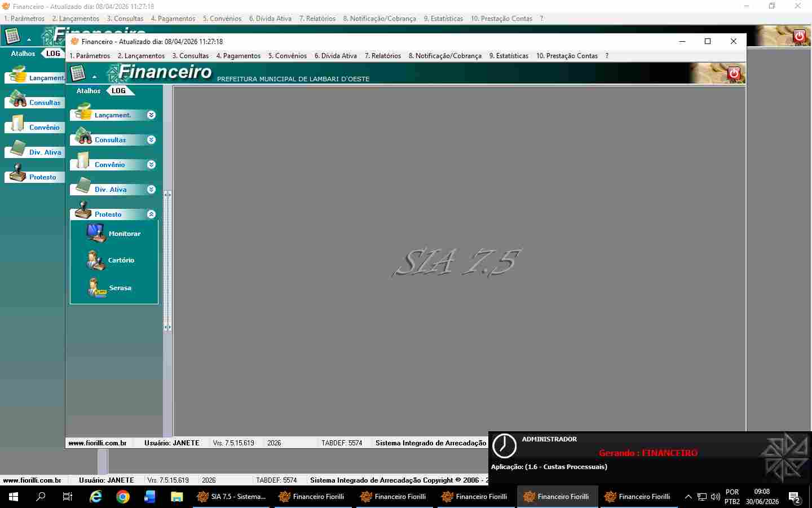812x508 pixels.
Task: Expand the Consultas panel chevron
Action: click(x=151, y=140)
